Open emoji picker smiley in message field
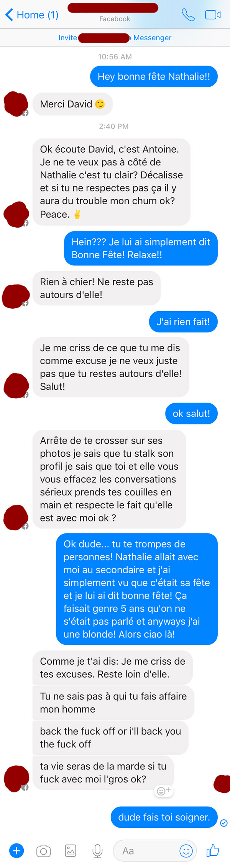 [x=186, y=851]
